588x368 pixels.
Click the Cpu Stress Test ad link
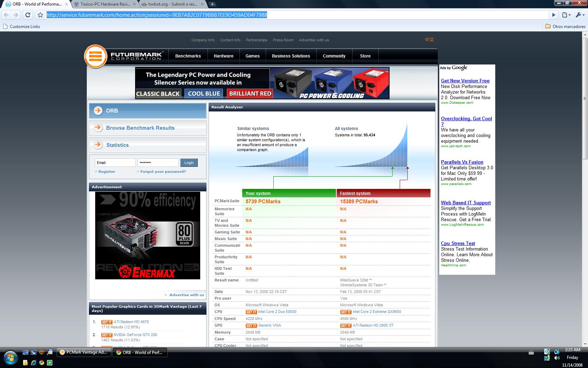458,243
